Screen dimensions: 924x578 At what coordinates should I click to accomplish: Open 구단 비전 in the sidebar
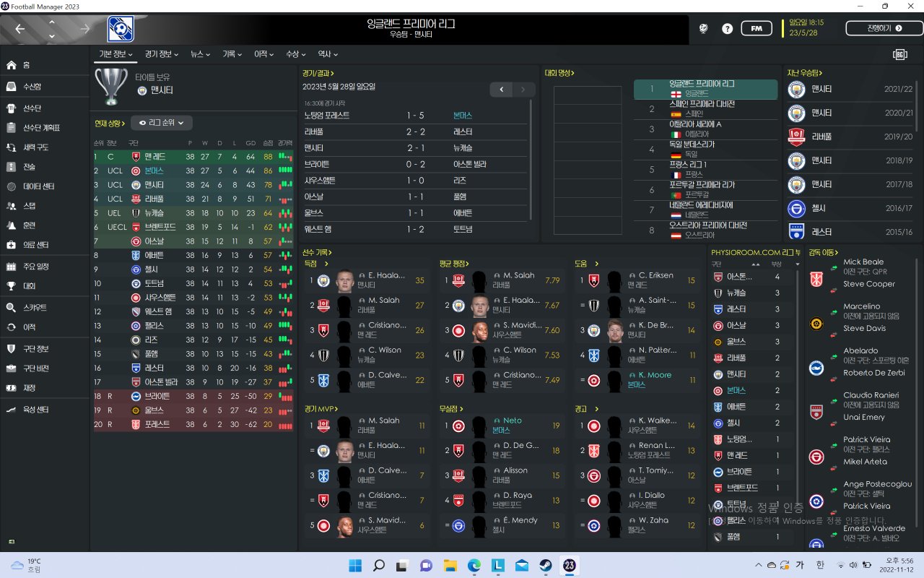coord(45,368)
